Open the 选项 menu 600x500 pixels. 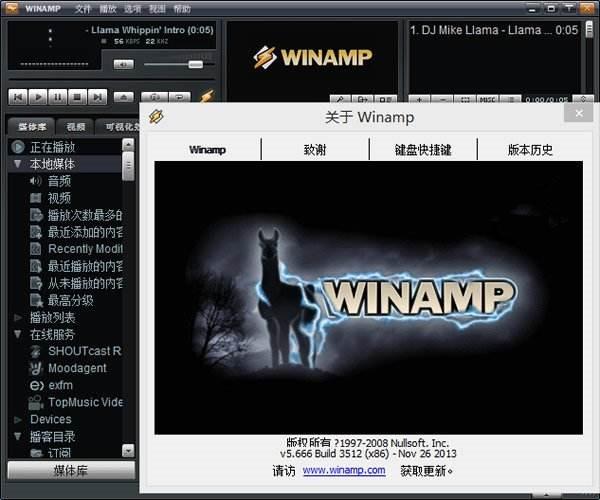pos(132,8)
